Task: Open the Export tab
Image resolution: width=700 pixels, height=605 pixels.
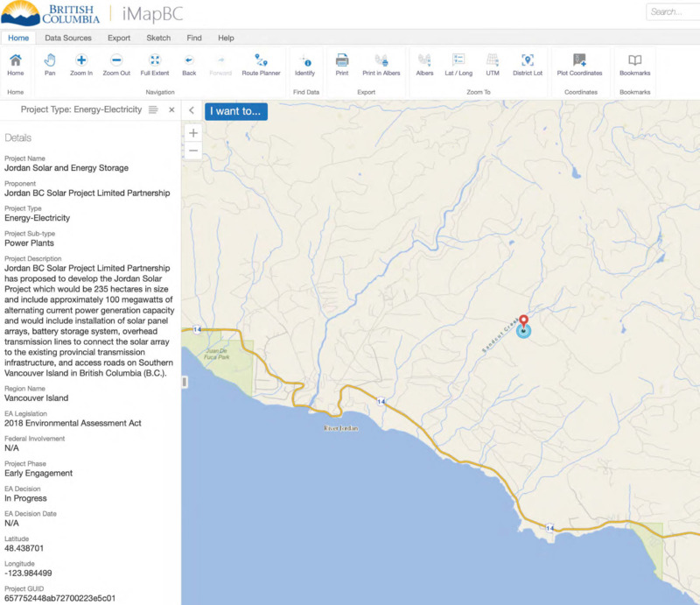Action: (119, 38)
